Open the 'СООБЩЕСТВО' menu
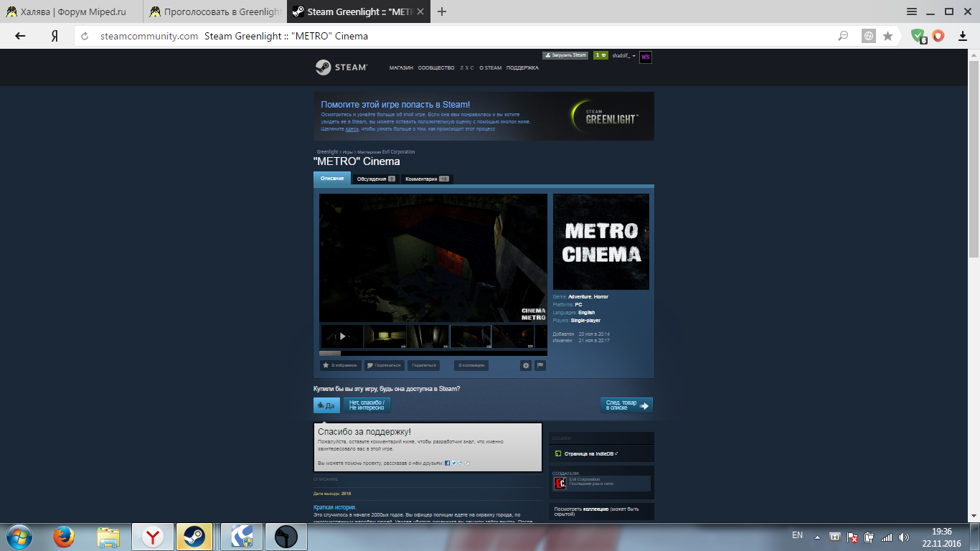Screen dimensions: 980x551 pos(436,68)
